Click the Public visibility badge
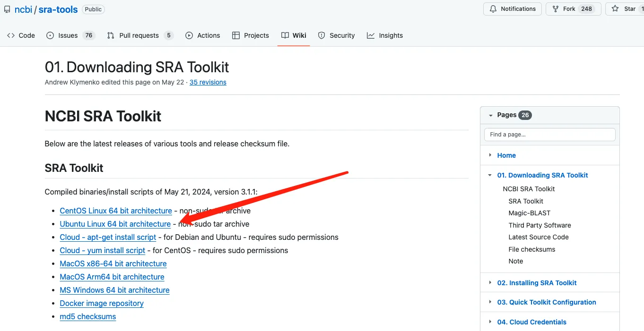 [x=93, y=9]
